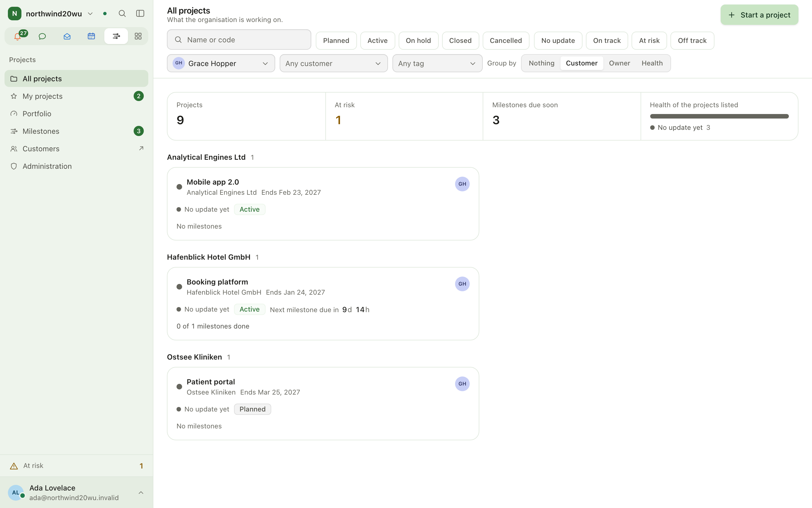This screenshot has width=812, height=508.
Task: Click the Start a project button
Action: pos(759,15)
